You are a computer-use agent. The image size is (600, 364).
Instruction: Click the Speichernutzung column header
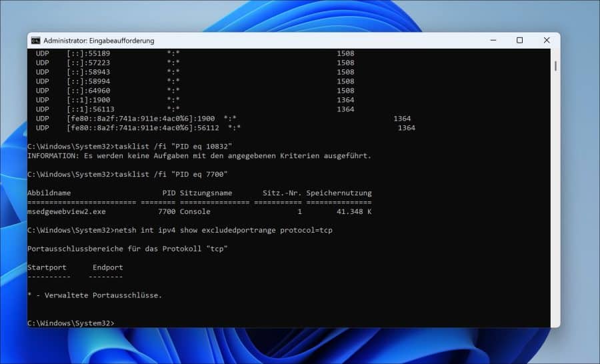click(x=339, y=193)
